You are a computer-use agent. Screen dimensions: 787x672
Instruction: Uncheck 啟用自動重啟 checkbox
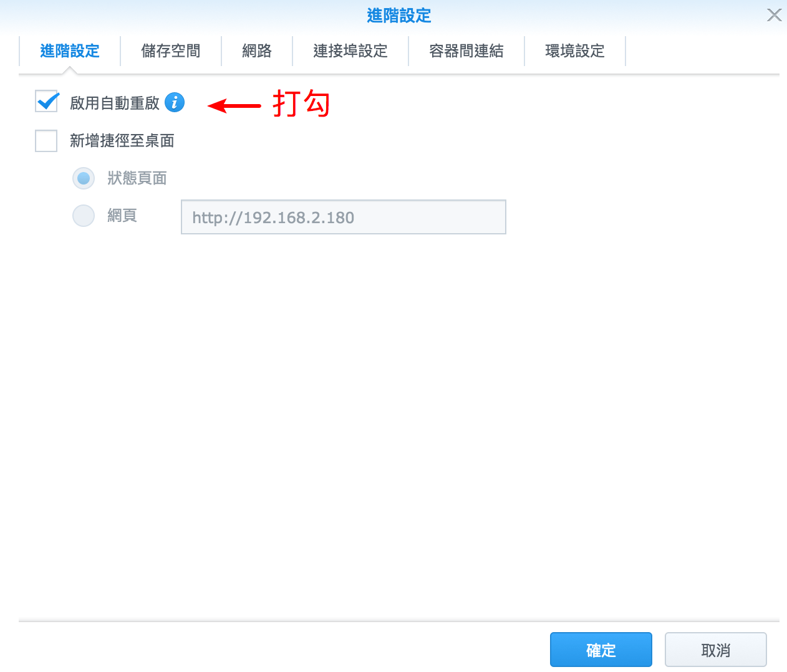pyautogui.click(x=46, y=101)
